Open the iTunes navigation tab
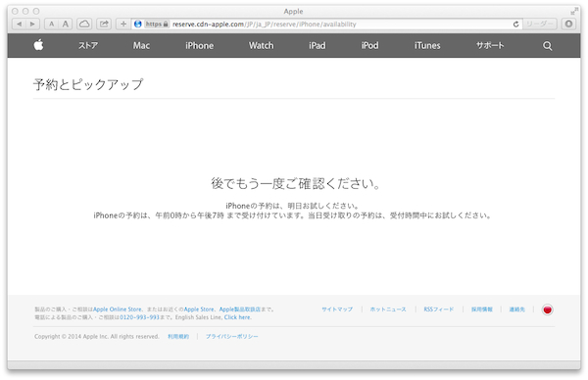Viewport: 588px width, 380px height. point(427,46)
